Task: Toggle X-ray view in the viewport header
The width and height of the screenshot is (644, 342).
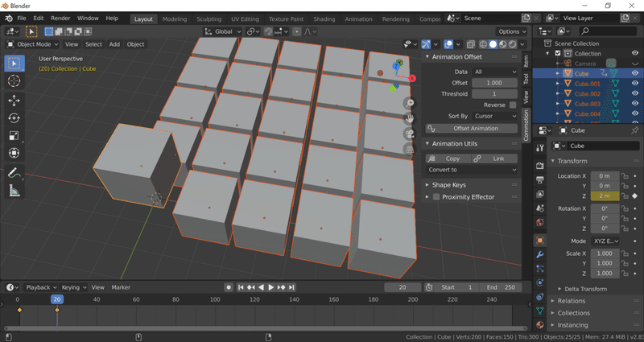Action: tap(471, 44)
